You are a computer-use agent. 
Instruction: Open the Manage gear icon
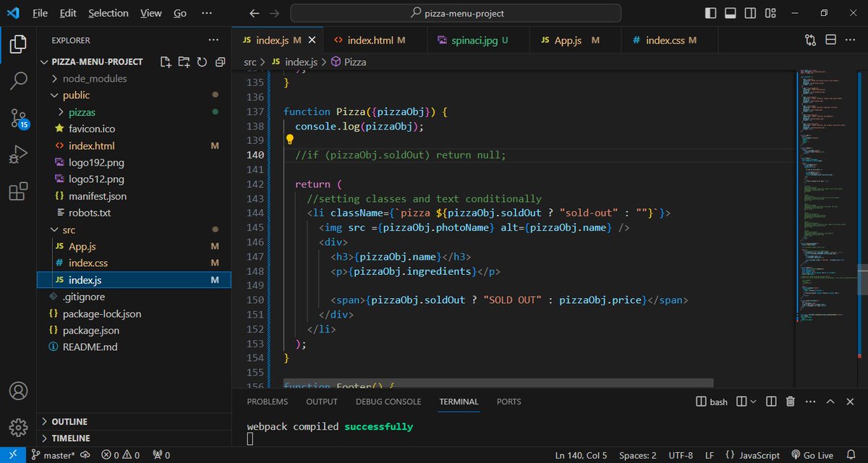(18, 426)
